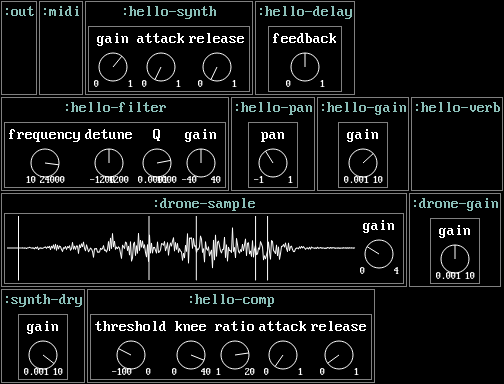Click the hello-filter detune knob
The height and width of the screenshot is (384, 504).
(x=109, y=163)
